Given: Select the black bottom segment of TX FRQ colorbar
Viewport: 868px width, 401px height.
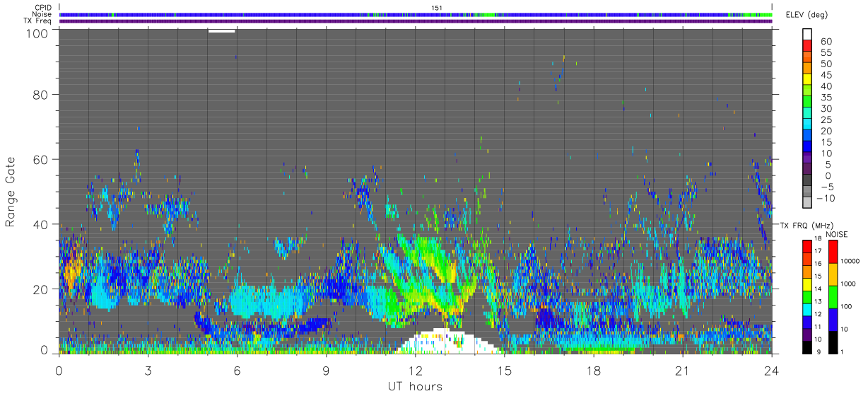Looking at the screenshot, I should pyautogui.click(x=807, y=346).
